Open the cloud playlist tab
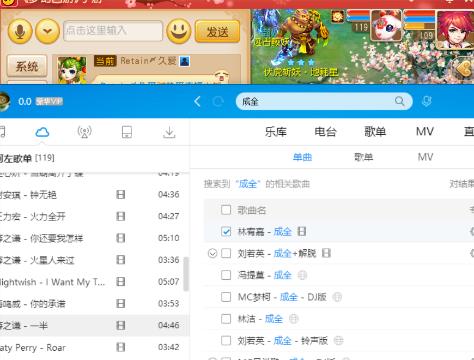 [42, 132]
